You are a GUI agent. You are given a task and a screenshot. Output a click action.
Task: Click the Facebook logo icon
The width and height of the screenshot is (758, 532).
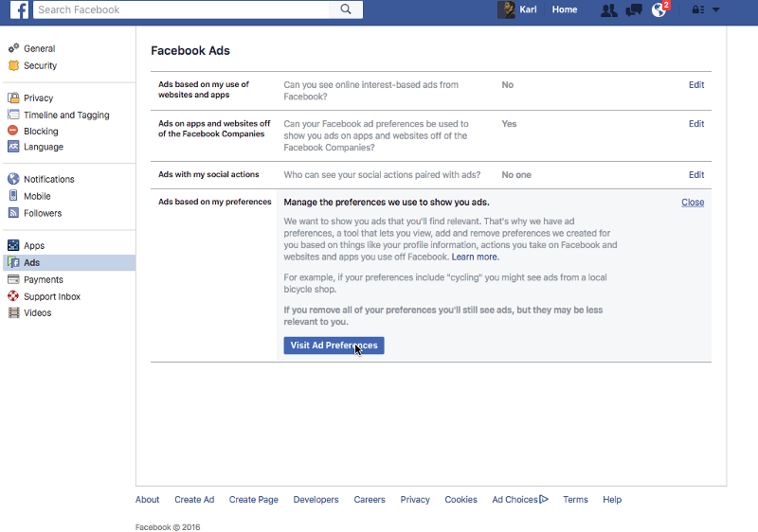[x=19, y=9]
